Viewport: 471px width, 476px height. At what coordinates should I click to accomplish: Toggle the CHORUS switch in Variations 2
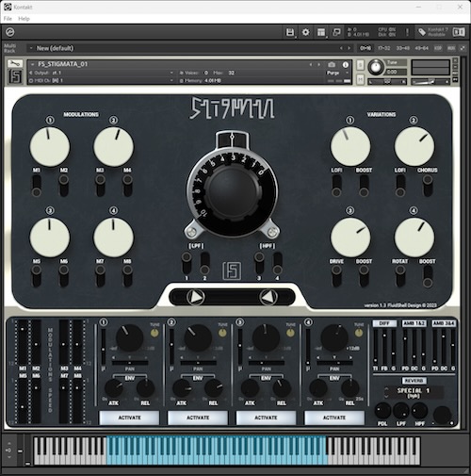point(428,186)
